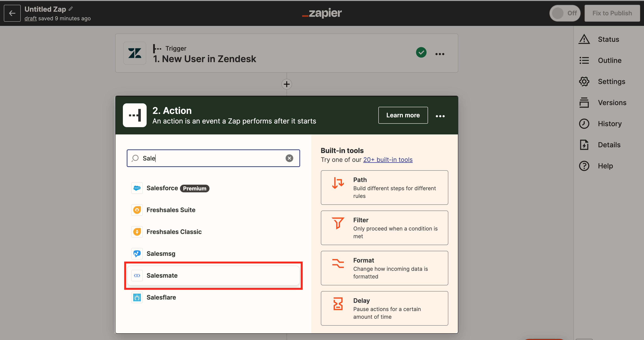Choose Freshsales Classic app
The image size is (644, 340).
214,232
